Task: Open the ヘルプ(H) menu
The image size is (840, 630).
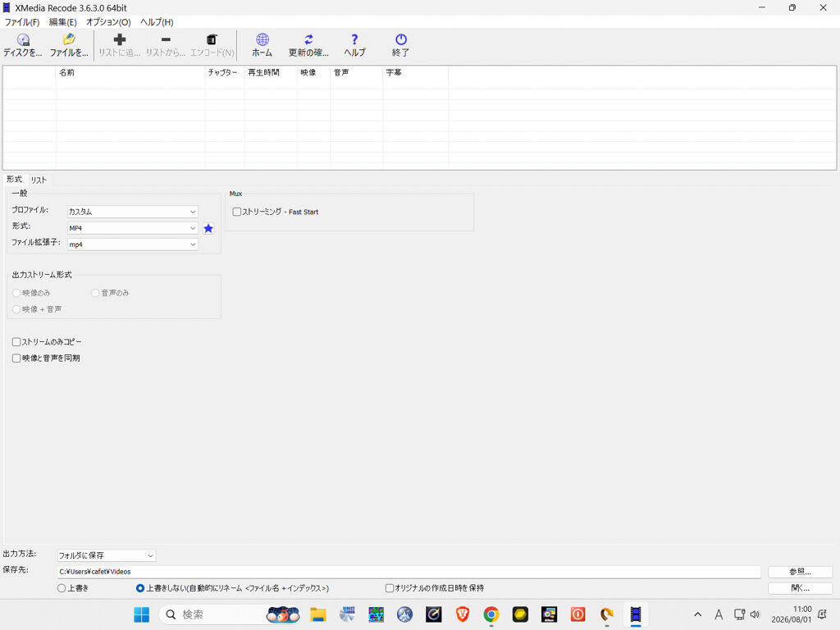Action: click(157, 22)
